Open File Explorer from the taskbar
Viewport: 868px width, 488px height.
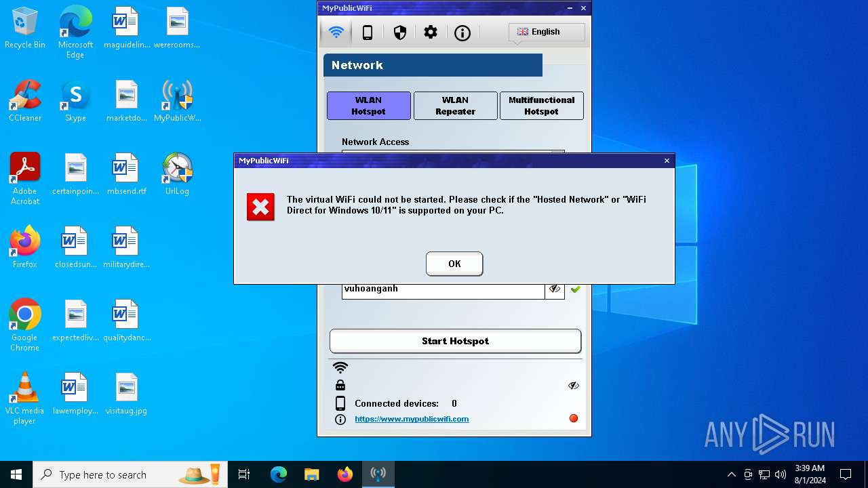click(312, 474)
